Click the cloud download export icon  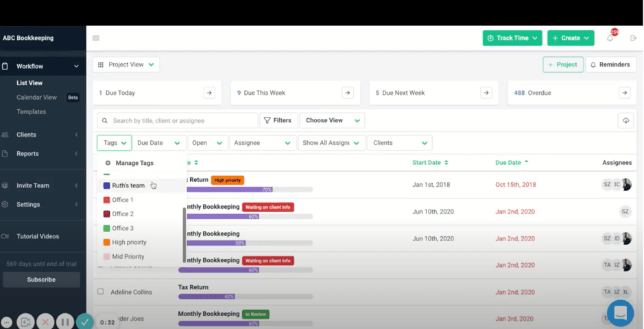coord(625,120)
